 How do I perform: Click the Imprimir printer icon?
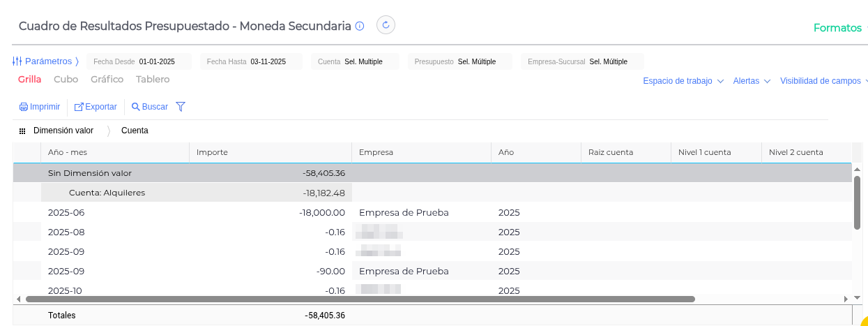[x=24, y=107]
